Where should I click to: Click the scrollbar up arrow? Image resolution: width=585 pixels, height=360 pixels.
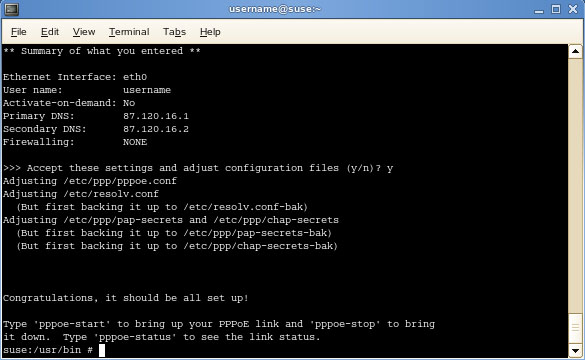point(575,51)
